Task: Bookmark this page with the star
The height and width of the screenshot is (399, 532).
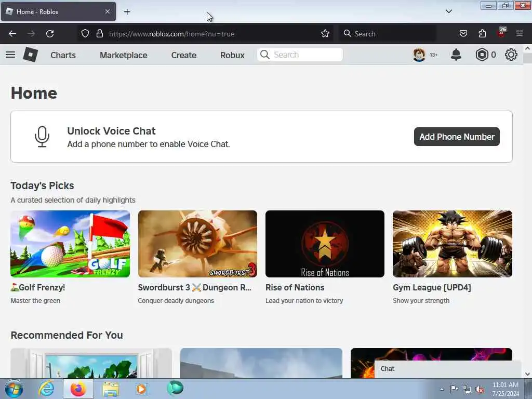Action: [325, 34]
